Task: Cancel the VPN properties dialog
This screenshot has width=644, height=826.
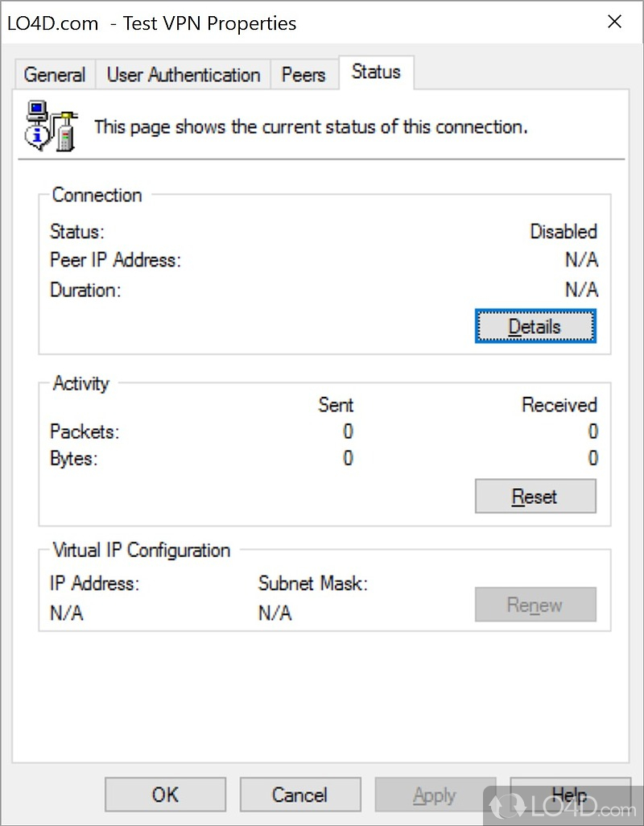Action: point(299,795)
